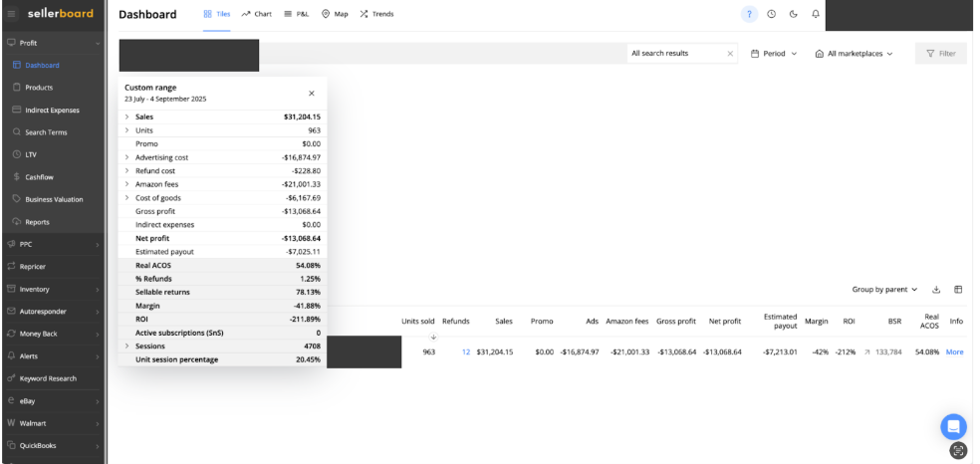This screenshot has height=464, width=980.
Task: Click the More link in Info column
Action: [x=954, y=351]
